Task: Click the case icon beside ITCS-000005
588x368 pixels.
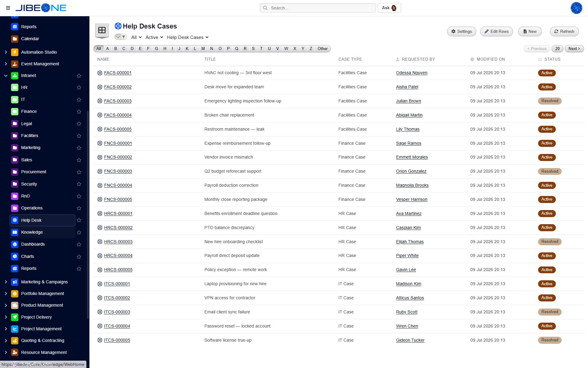Action: pyautogui.click(x=100, y=340)
